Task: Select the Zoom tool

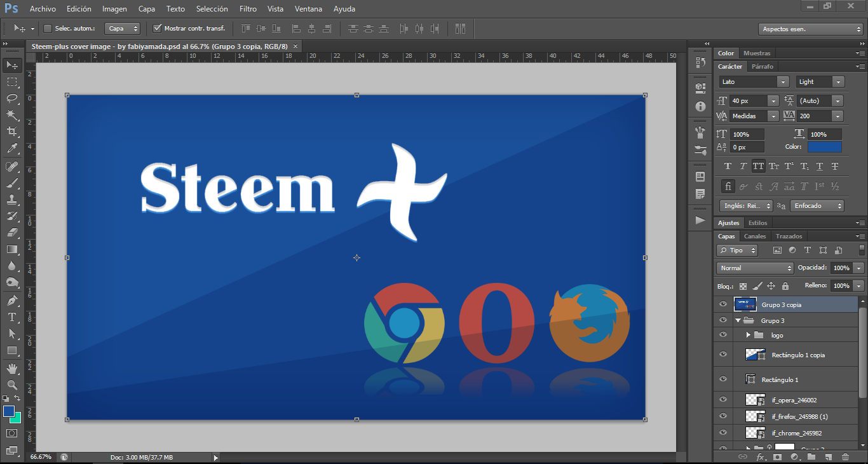Action: (12, 385)
